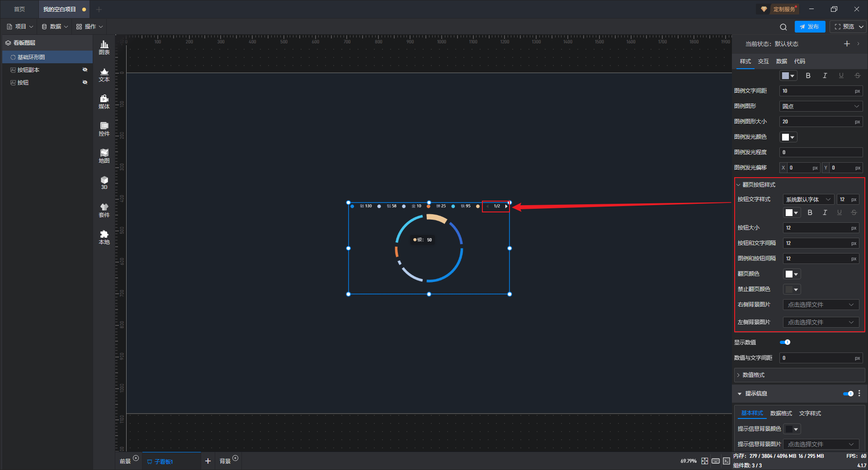Toggle underline in 按钮文字样式 formatting row
Image resolution: width=868 pixels, height=470 pixels.
[x=840, y=212]
